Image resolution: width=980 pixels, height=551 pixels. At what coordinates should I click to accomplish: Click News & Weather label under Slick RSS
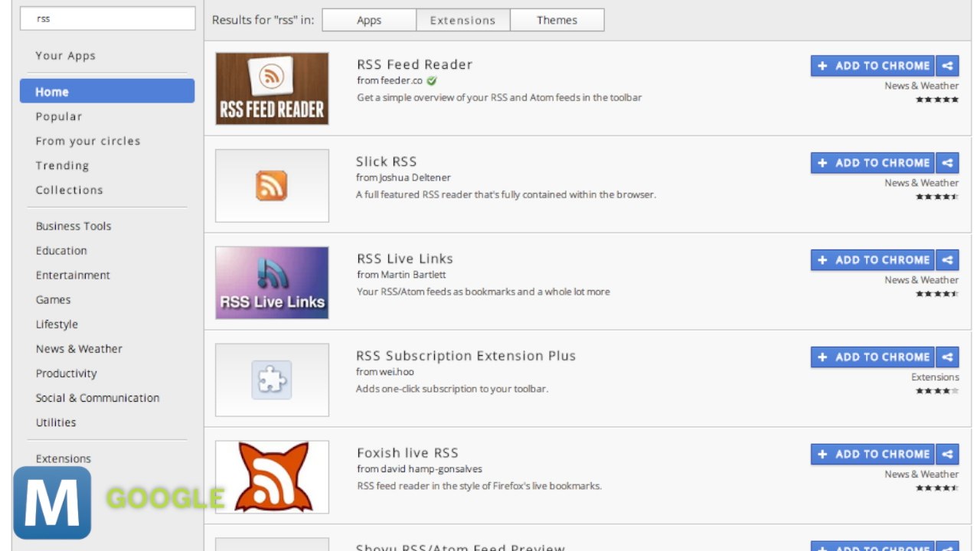pos(922,183)
